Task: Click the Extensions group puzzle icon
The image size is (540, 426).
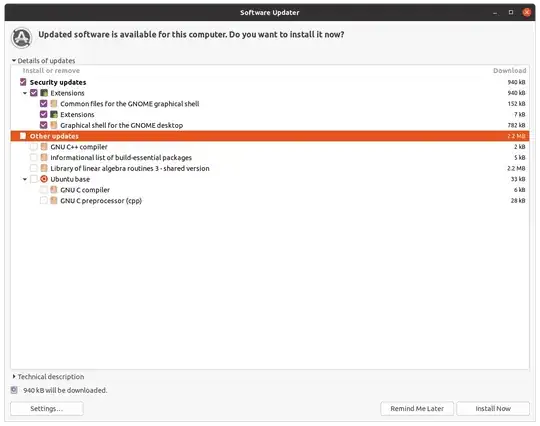Action: click(x=44, y=93)
